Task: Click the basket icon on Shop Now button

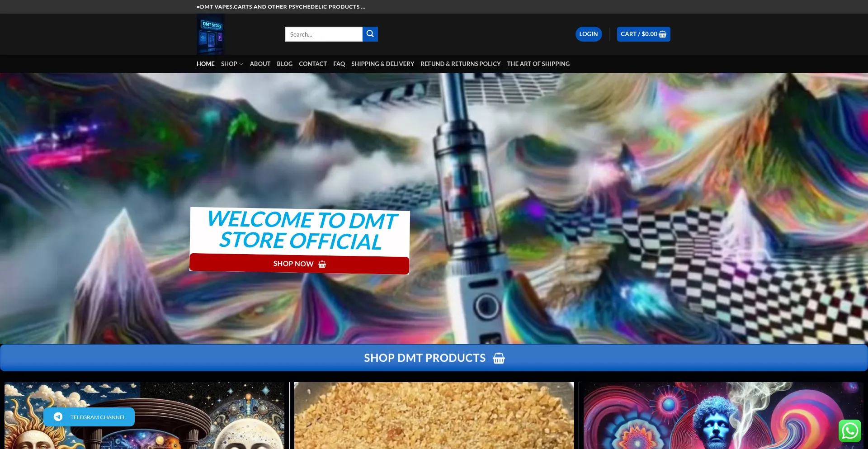Action: 322,264
